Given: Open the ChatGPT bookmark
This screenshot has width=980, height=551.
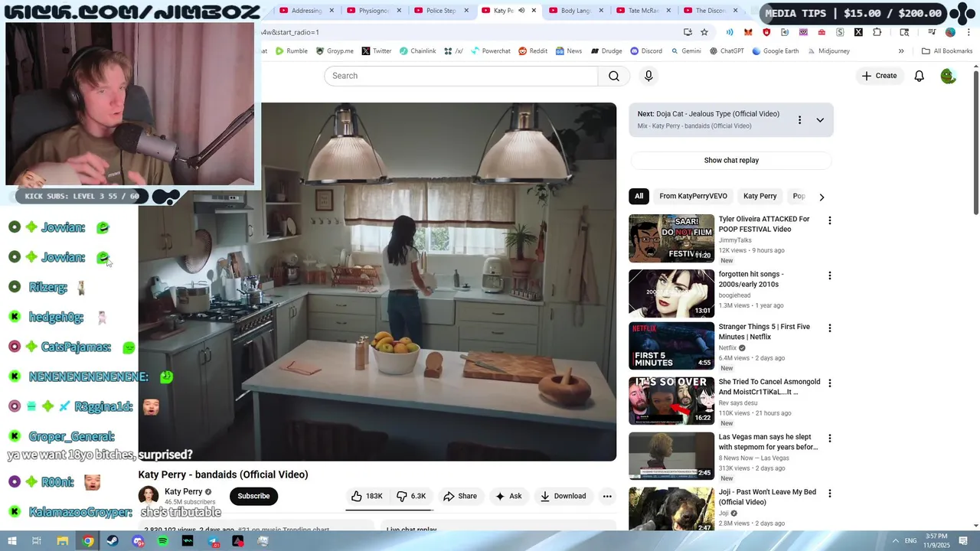Looking at the screenshot, I should point(727,51).
